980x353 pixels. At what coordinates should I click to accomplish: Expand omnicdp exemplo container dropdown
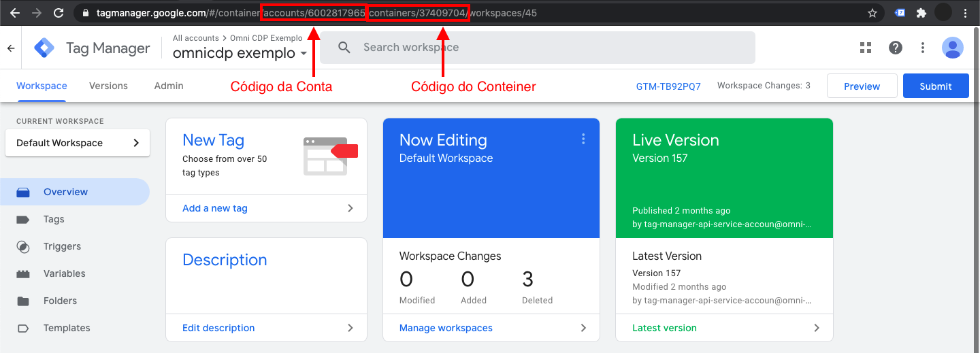point(304,53)
